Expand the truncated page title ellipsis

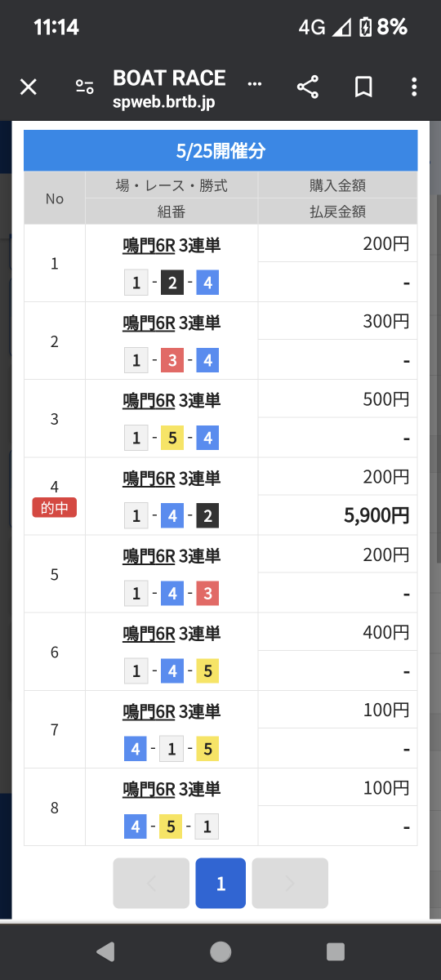(255, 83)
